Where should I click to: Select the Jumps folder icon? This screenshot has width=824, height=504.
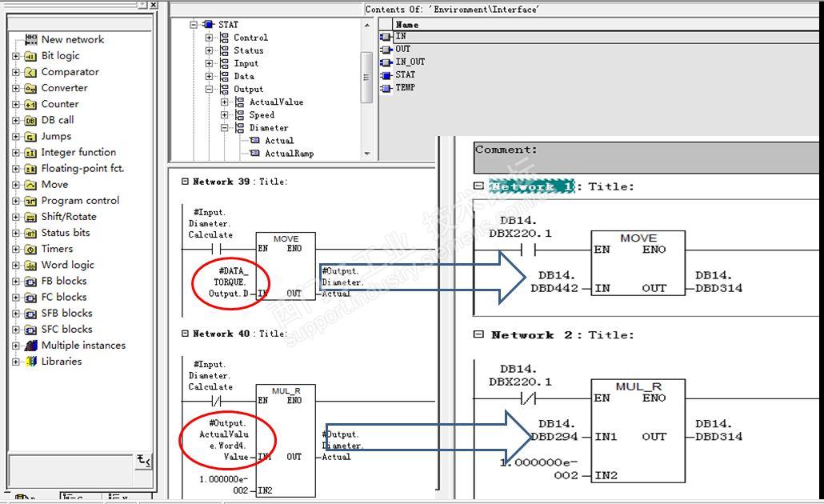(x=30, y=137)
